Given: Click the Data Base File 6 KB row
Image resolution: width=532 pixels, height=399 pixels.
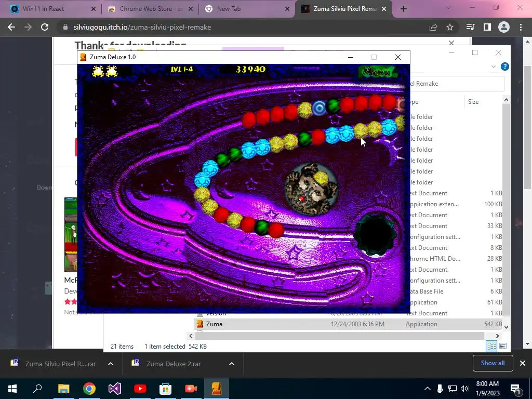Looking at the screenshot, I should point(455,291).
